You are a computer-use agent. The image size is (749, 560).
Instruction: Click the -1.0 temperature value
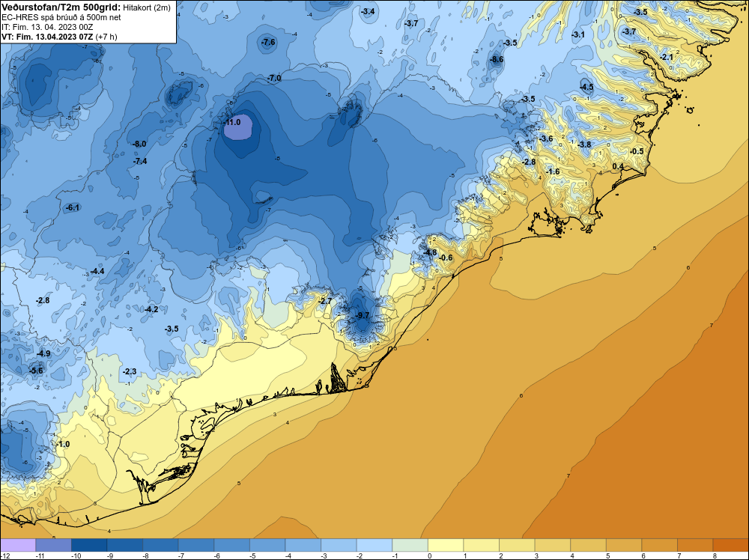point(63,445)
